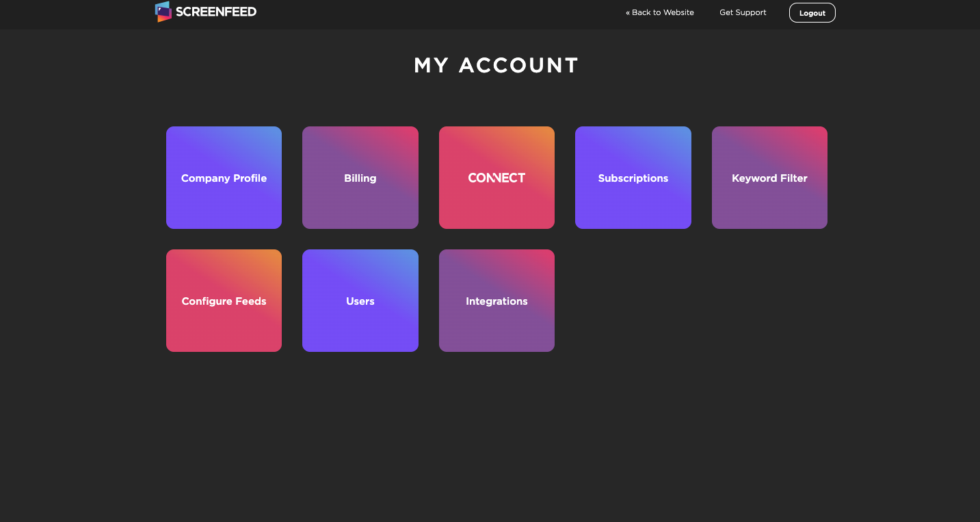Image resolution: width=980 pixels, height=522 pixels.
Task: Click the 'Keyword Filter' text label
Action: (x=769, y=178)
